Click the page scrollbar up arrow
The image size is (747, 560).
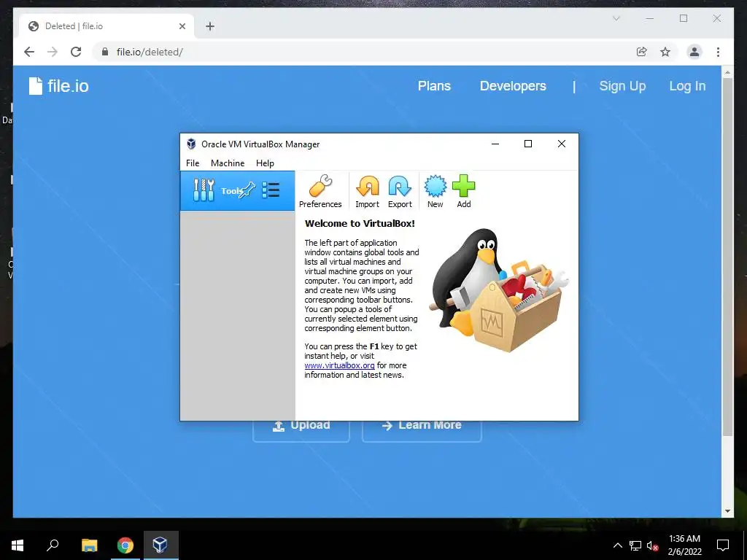[727, 72]
